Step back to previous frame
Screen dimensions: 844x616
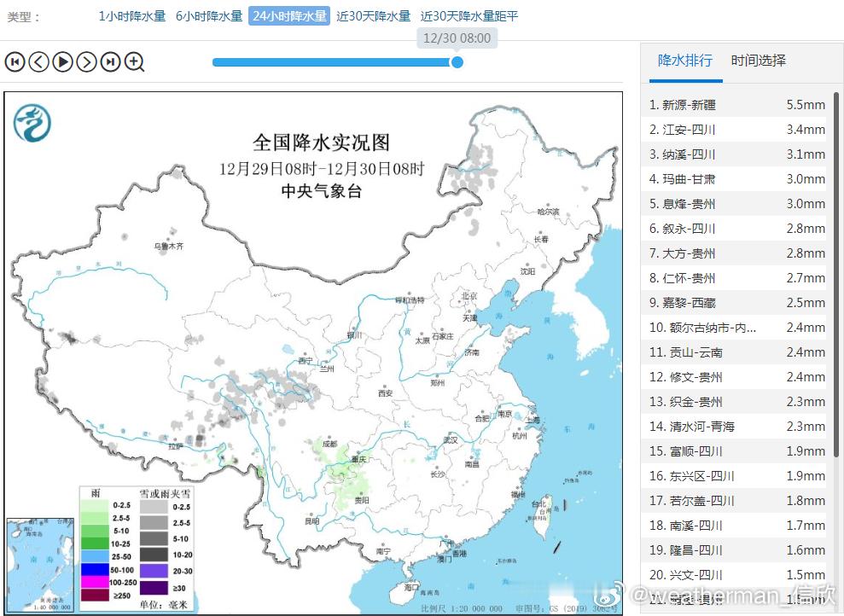click(38, 62)
